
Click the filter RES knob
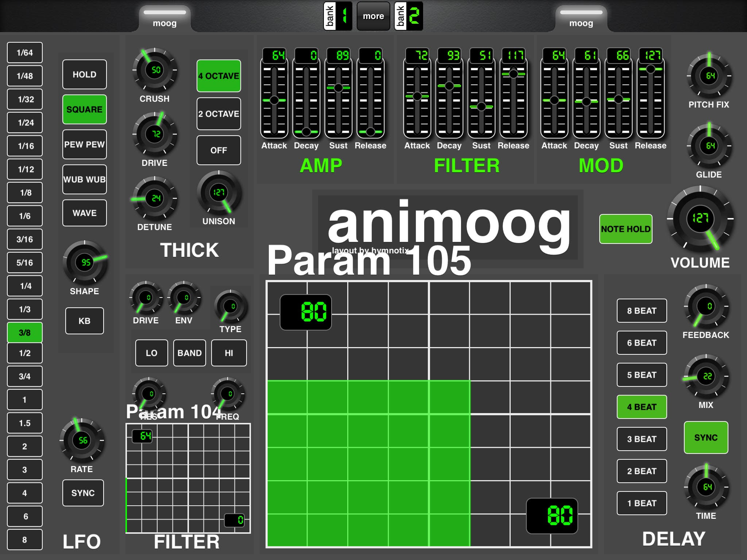coord(149,394)
